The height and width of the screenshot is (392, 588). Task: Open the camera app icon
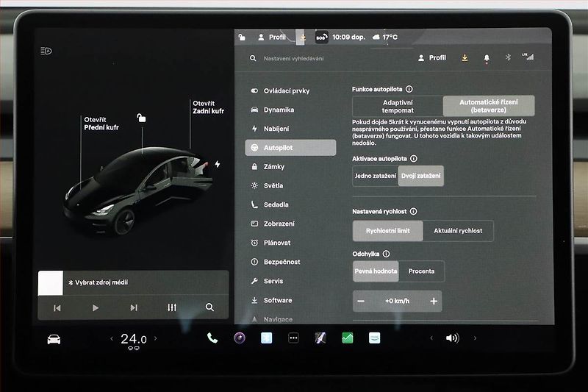tap(240, 338)
